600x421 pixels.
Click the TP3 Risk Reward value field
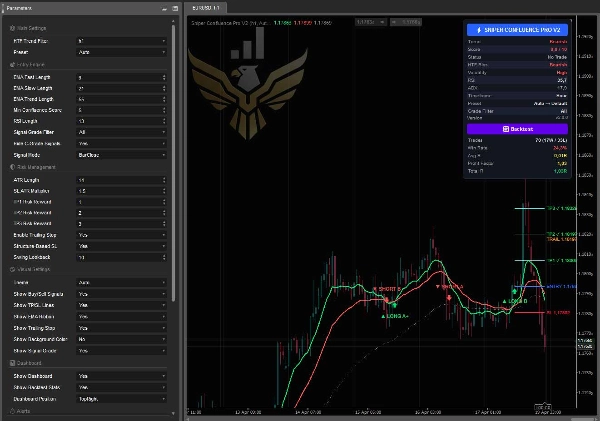(119, 224)
